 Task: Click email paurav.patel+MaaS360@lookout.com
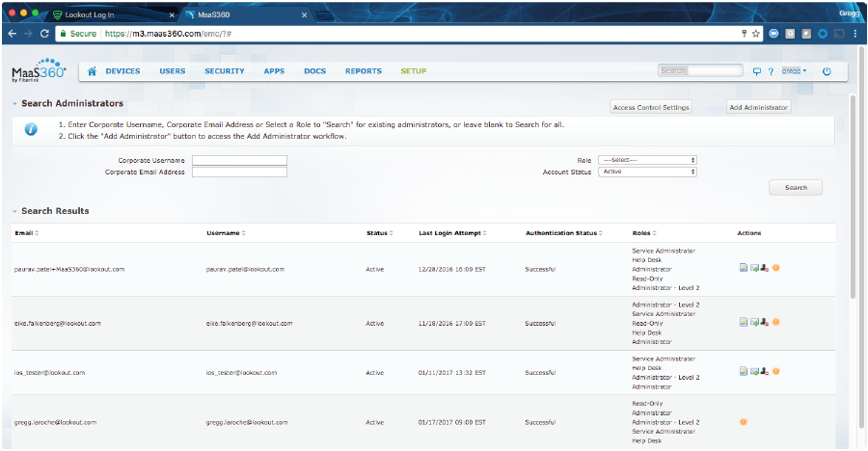[69, 270]
